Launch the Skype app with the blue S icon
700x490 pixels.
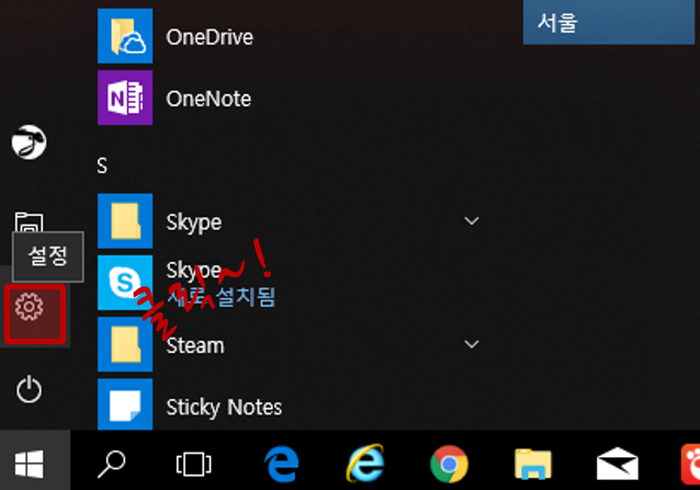290,282
